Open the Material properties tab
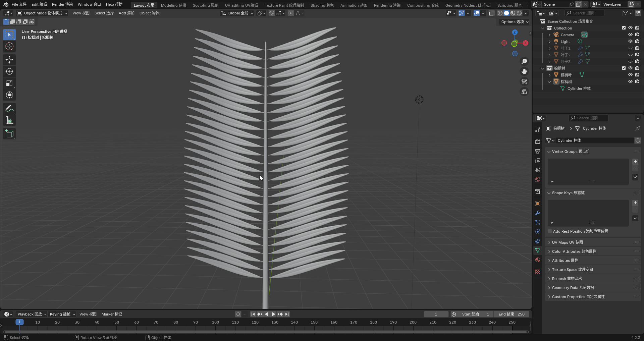This screenshot has width=644, height=341. 538,260
